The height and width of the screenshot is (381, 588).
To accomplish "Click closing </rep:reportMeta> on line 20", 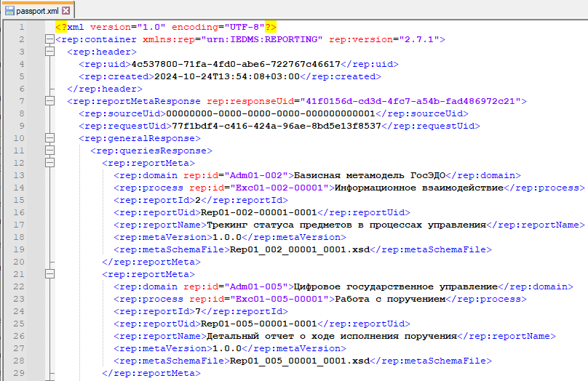I will coord(151,262).
